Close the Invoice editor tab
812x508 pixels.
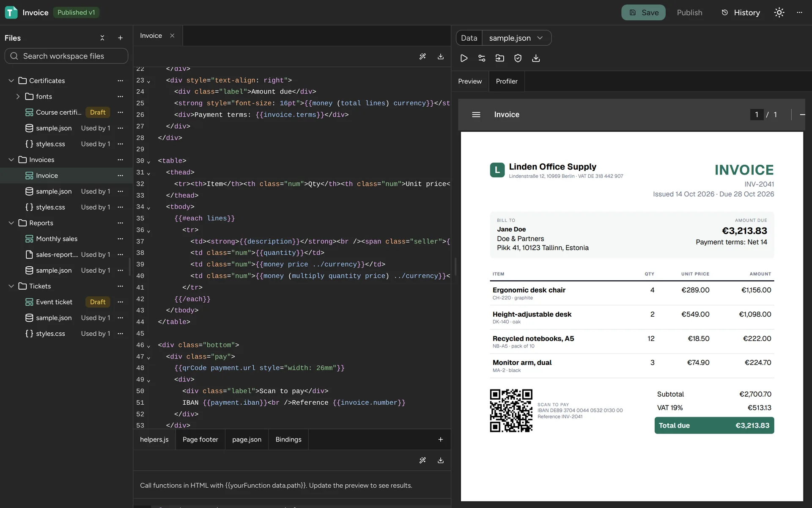[172, 36]
